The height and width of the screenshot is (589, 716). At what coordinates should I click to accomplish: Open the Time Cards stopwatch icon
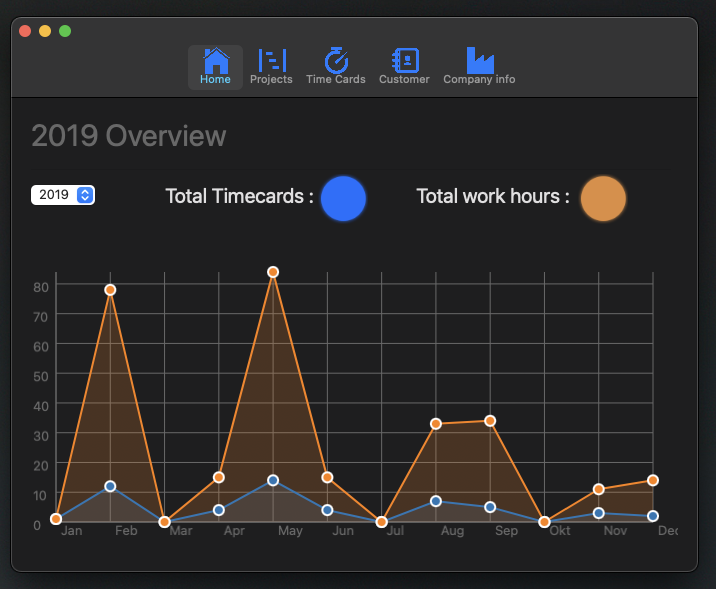click(336, 61)
